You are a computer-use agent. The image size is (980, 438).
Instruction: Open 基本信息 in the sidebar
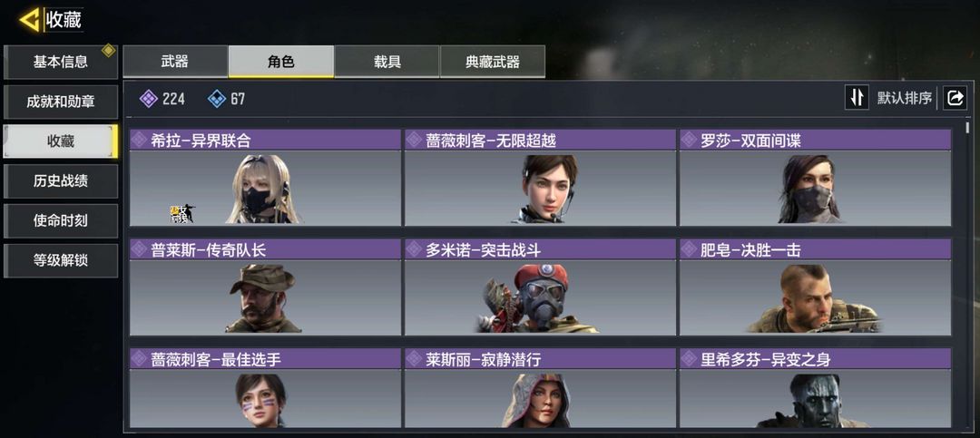coord(61,62)
